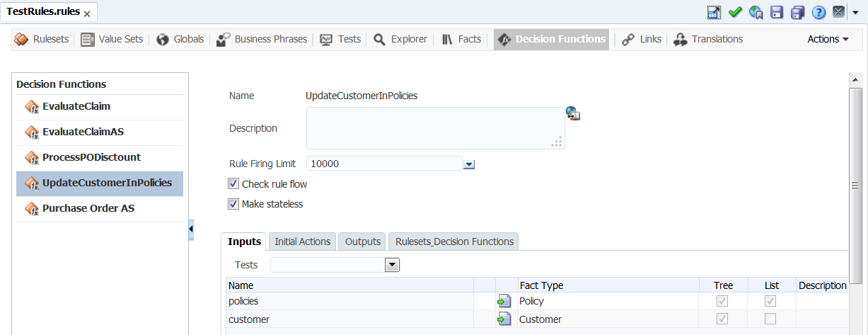868x335 pixels.
Task: Open the Rulesets section in the toolbar
Action: click(42, 40)
